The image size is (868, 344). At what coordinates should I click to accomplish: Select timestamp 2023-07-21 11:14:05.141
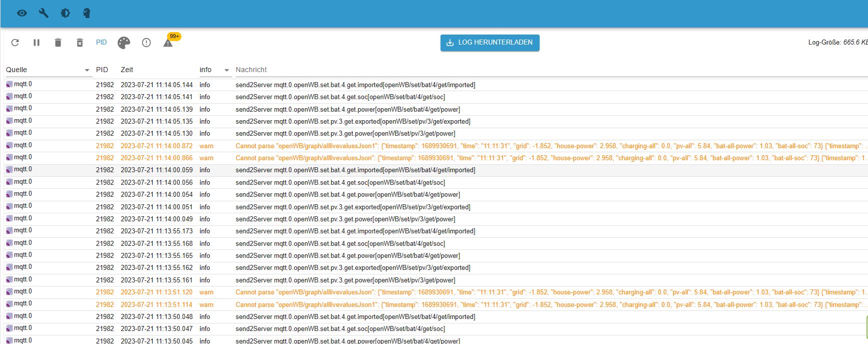157,97
